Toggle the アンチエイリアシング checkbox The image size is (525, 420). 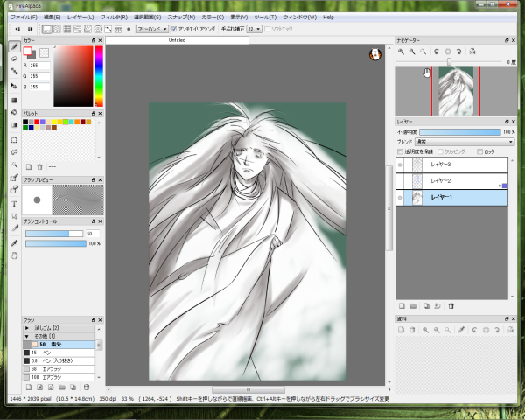point(174,29)
